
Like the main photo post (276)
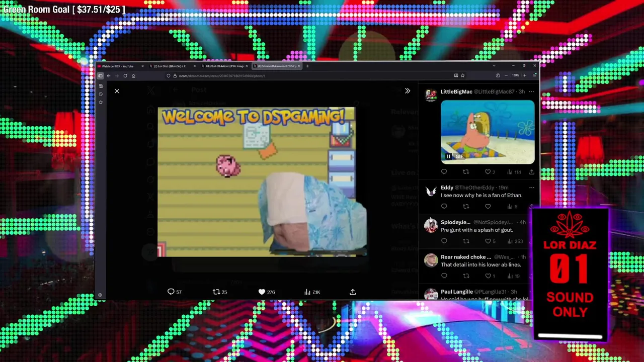[267, 292]
